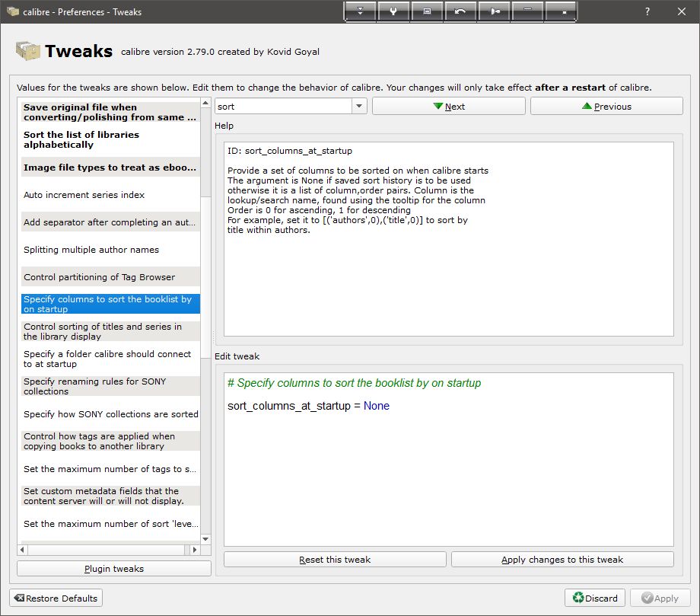Open Plugin tweaks
Screen dimensions: 700x616
[114, 568]
